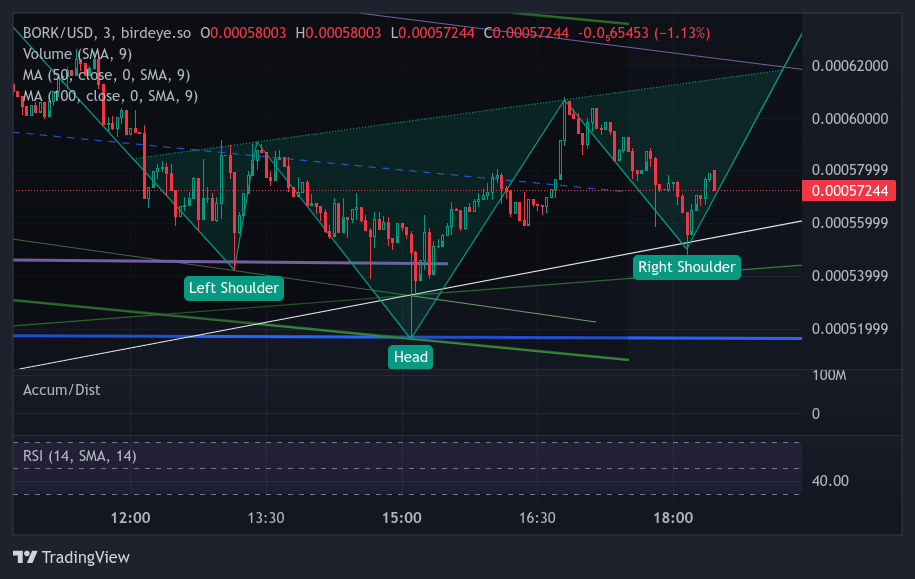This screenshot has width=915, height=579.
Task: Click the 0.00060000 price axis label
Action: tap(850, 119)
